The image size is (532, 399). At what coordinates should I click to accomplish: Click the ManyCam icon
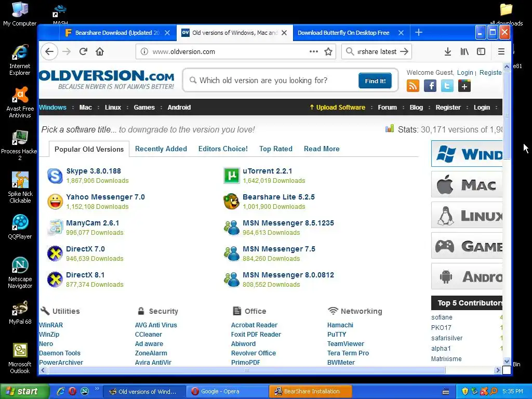click(x=55, y=228)
